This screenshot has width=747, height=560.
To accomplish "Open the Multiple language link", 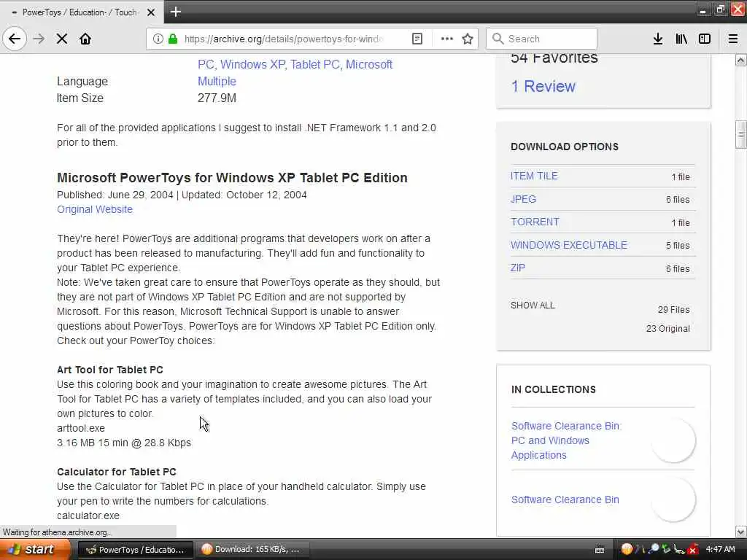I will point(217,82).
